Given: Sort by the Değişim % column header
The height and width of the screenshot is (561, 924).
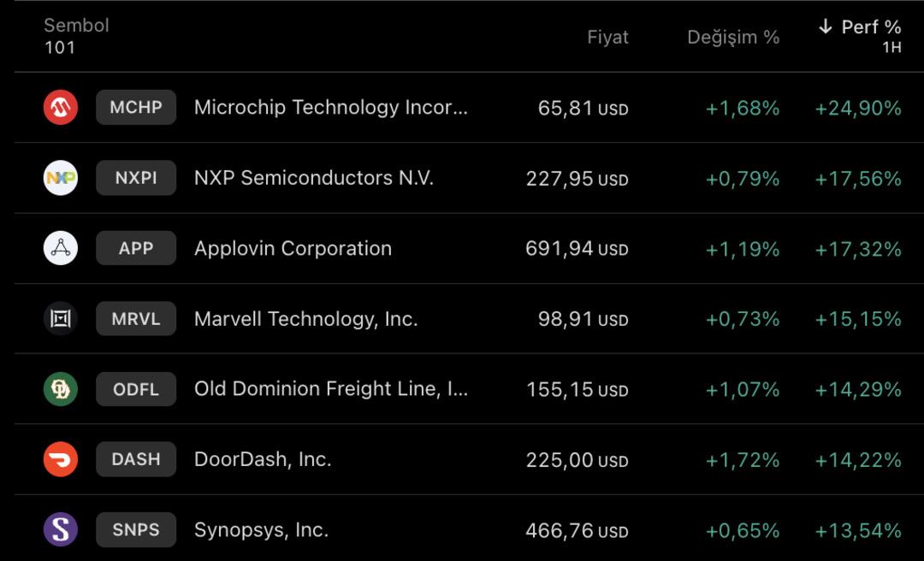Looking at the screenshot, I should pyautogui.click(x=733, y=38).
